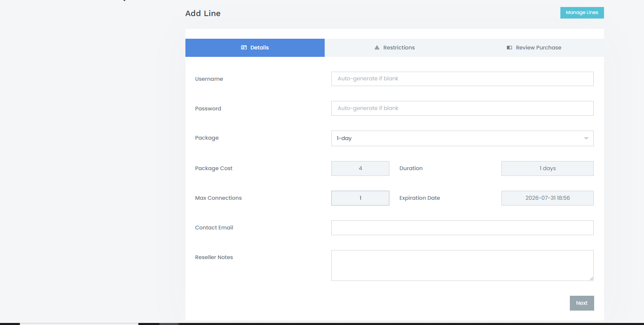This screenshot has width=644, height=325.
Task: Click the Next button
Action: [x=582, y=303]
